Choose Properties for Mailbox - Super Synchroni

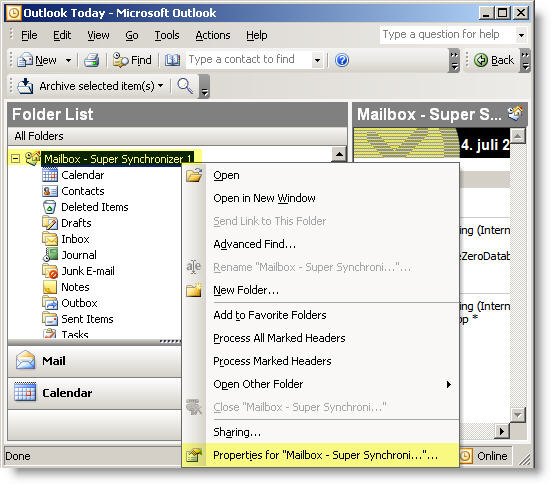coord(320,455)
